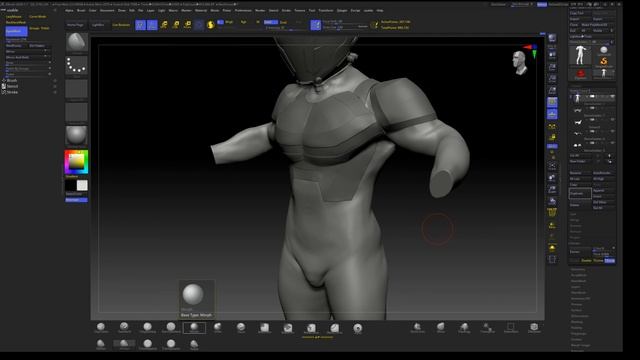Select the Scroll icon on right shelf

(552, 55)
